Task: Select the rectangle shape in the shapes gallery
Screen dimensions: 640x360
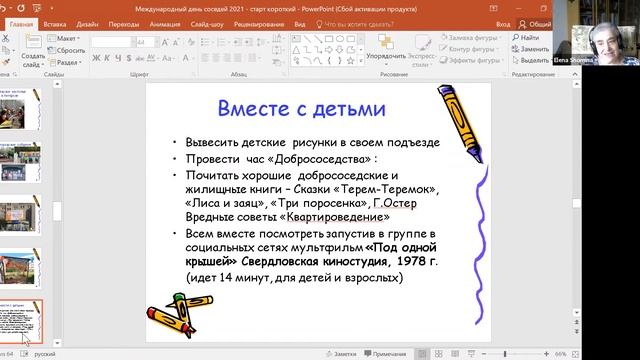Action: tap(329, 39)
